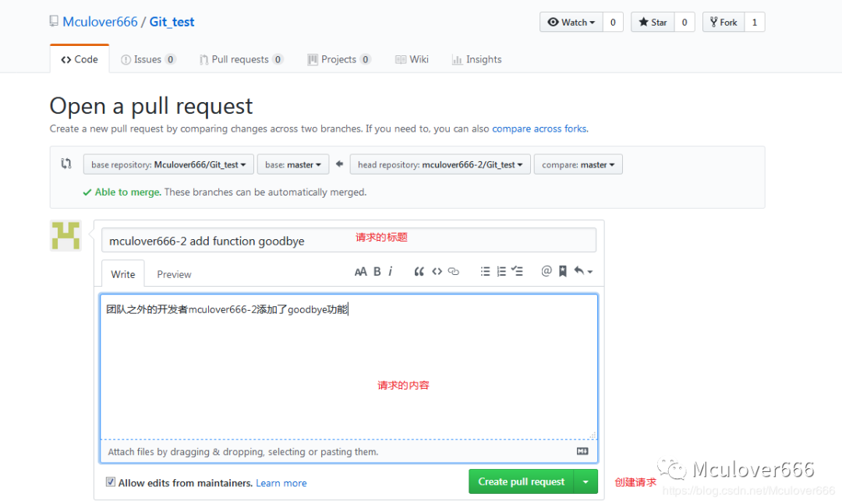This screenshot has height=504, width=842.
Task: Add a link using the toolbar icon
Action: (454, 272)
